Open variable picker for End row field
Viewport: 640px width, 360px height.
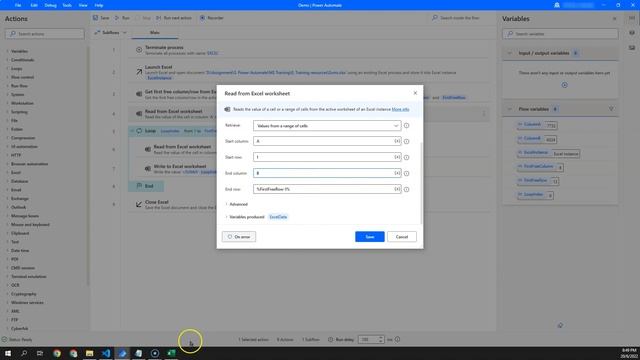coord(397,189)
